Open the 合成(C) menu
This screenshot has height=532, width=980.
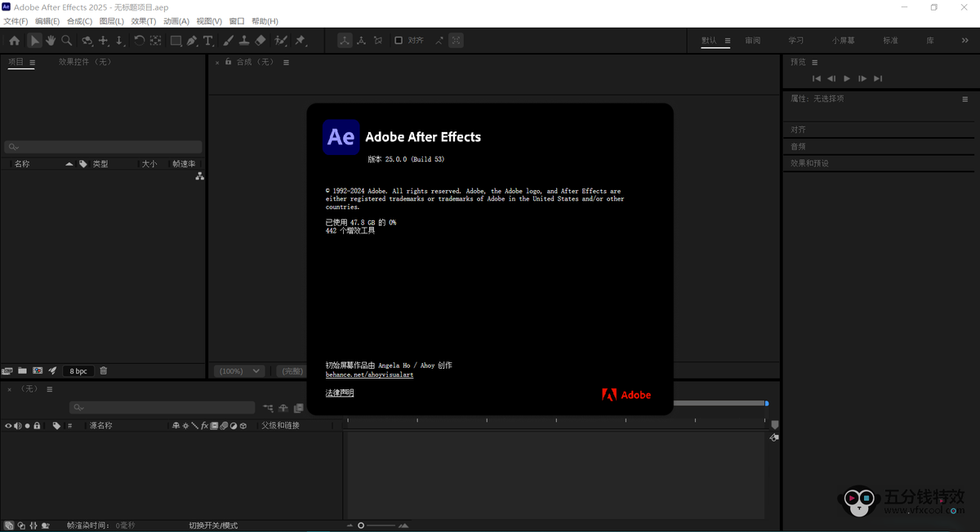(x=79, y=21)
